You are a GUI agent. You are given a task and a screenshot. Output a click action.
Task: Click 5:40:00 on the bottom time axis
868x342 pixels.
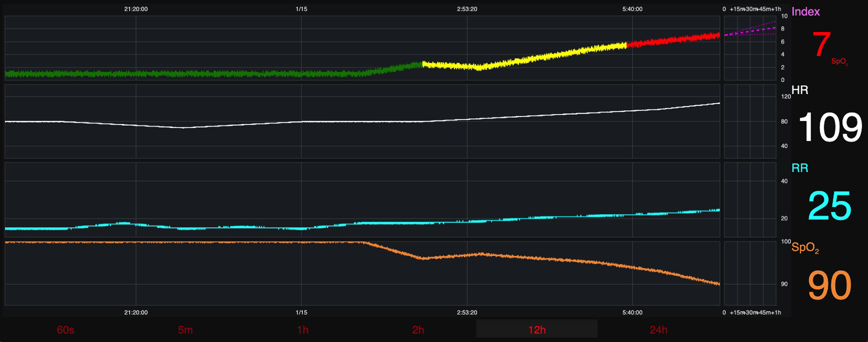(632, 312)
